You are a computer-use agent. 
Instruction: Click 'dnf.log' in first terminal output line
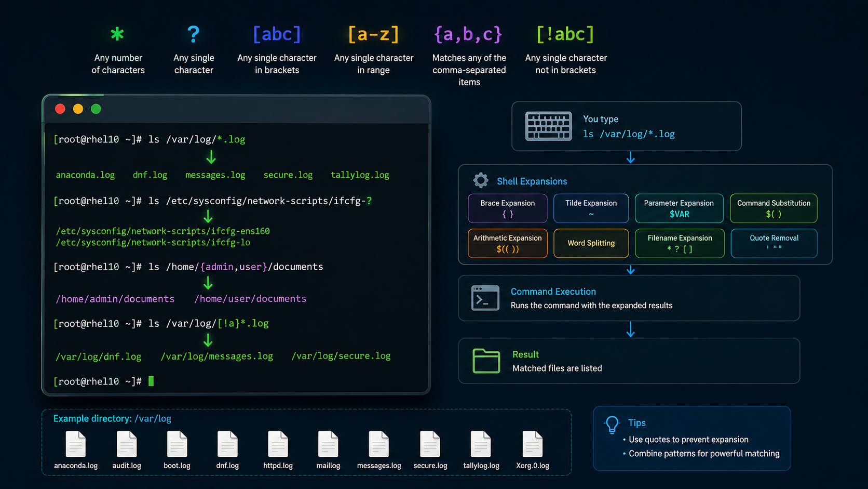coord(150,175)
